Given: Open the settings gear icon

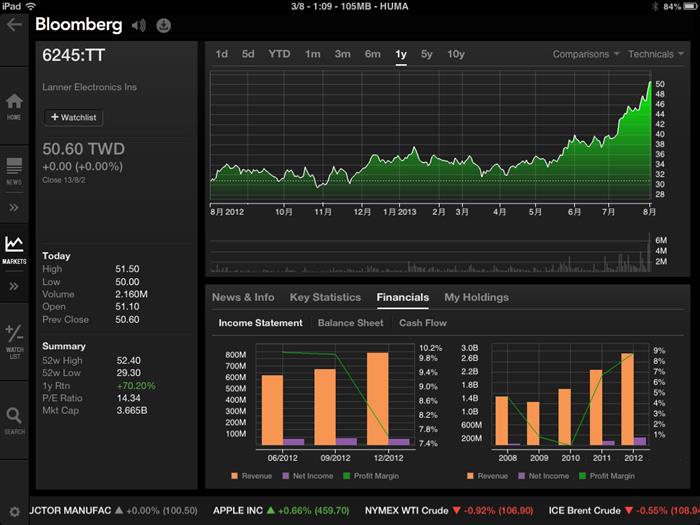Looking at the screenshot, I should (14, 512).
